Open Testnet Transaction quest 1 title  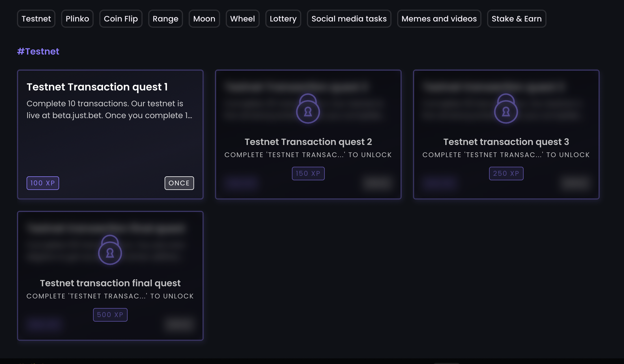pos(97,87)
